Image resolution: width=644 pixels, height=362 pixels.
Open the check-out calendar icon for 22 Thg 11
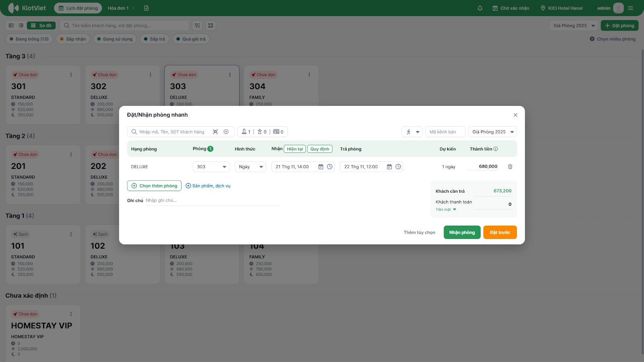click(x=389, y=167)
